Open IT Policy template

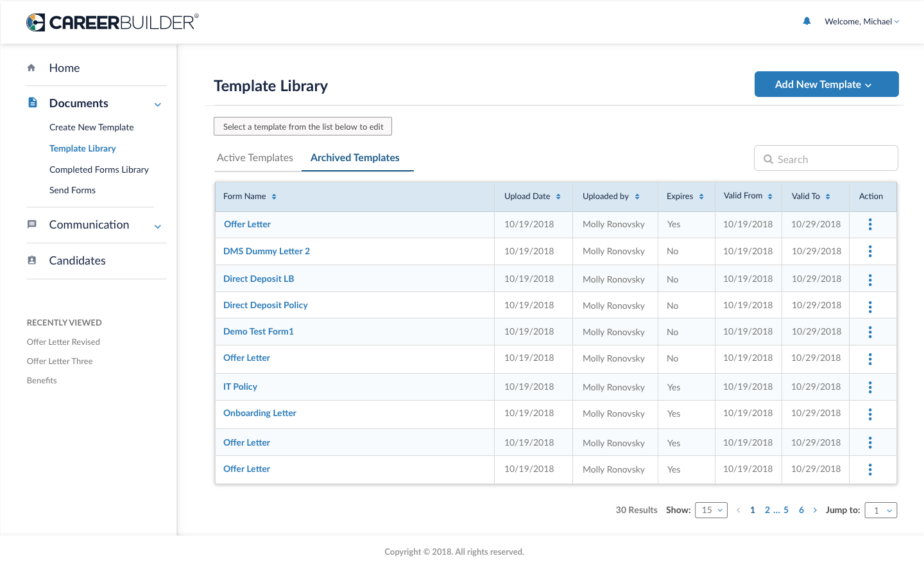(240, 387)
